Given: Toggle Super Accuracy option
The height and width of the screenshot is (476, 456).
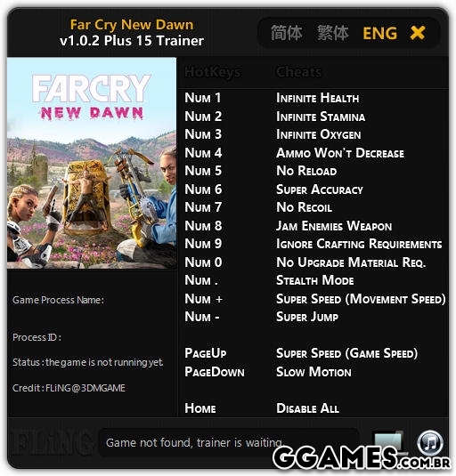Looking at the screenshot, I should click(320, 190).
